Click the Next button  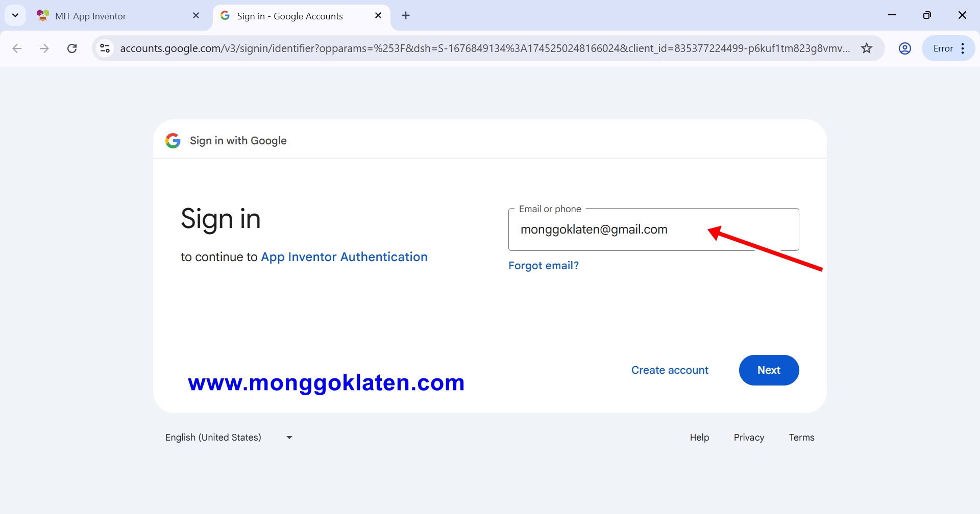tap(769, 370)
